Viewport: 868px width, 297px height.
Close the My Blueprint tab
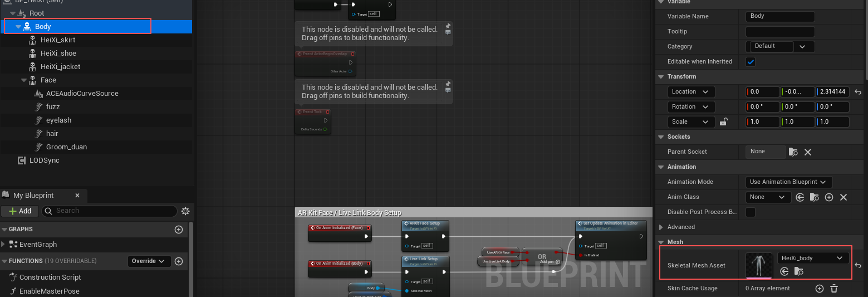click(77, 196)
